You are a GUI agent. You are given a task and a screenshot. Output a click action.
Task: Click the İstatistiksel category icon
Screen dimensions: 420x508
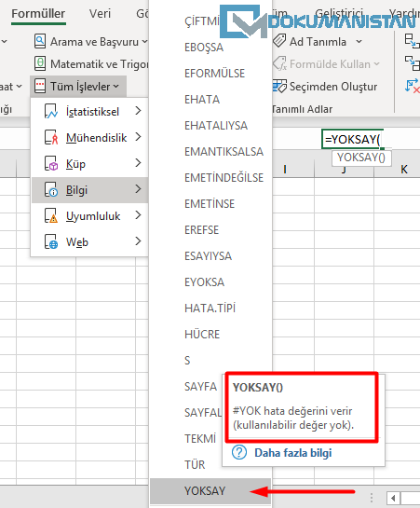[x=51, y=112]
